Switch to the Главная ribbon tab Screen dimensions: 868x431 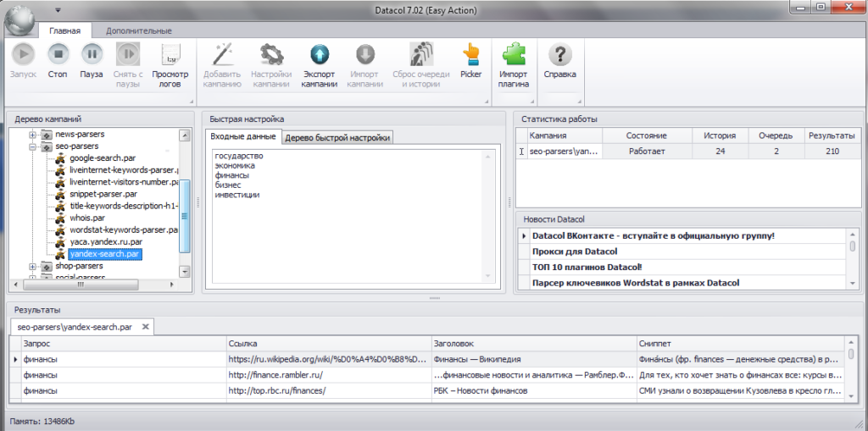(64, 31)
